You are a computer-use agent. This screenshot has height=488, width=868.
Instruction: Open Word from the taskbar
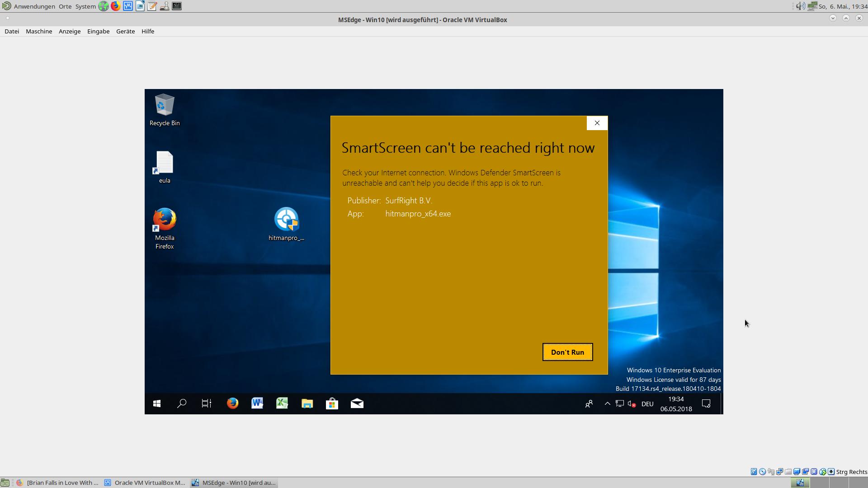pyautogui.click(x=257, y=404)
